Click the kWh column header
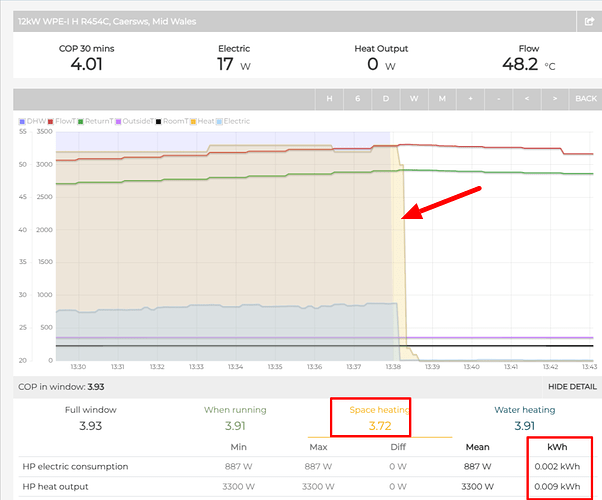Viewport: 602px width, 500px height. coord(557,447)
